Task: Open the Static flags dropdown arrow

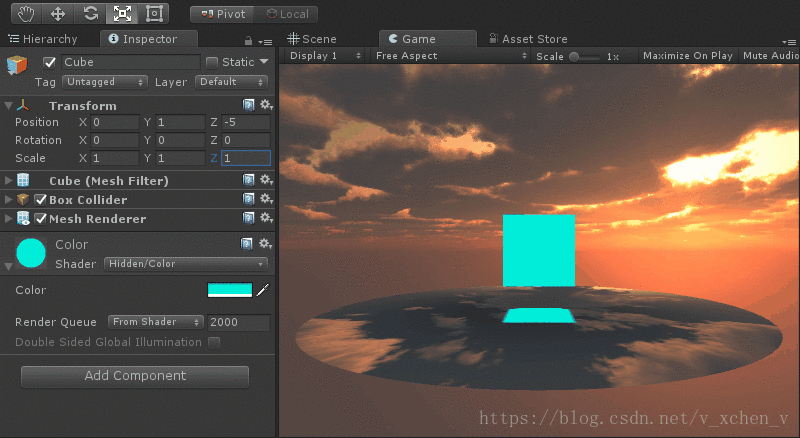Action: [264, 62]
